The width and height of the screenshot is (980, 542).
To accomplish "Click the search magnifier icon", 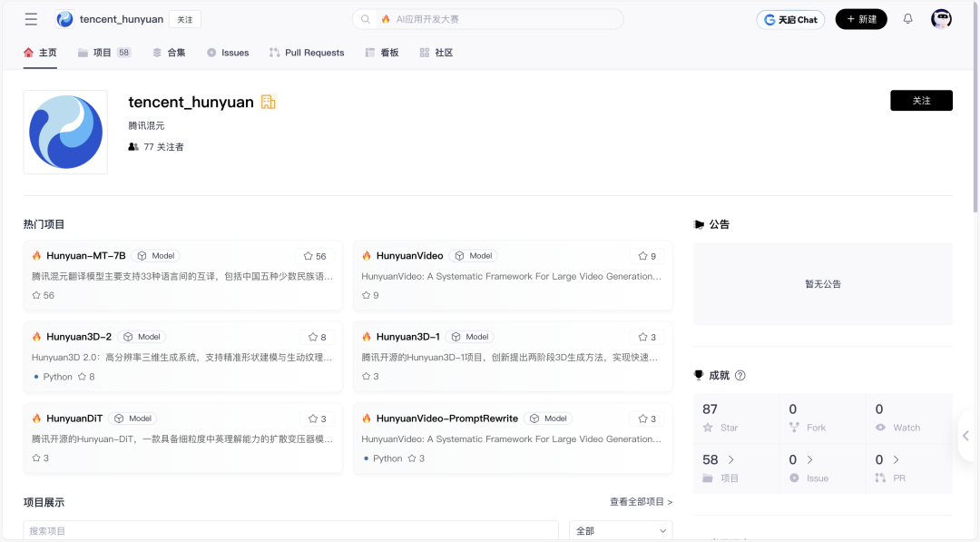I will [366, 19].
